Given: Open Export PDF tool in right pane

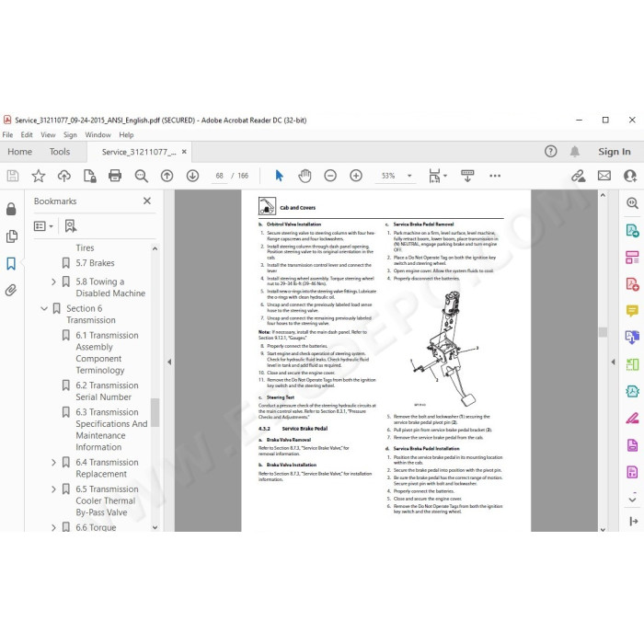Looking at the screenshot, I should tap(632, 230).
